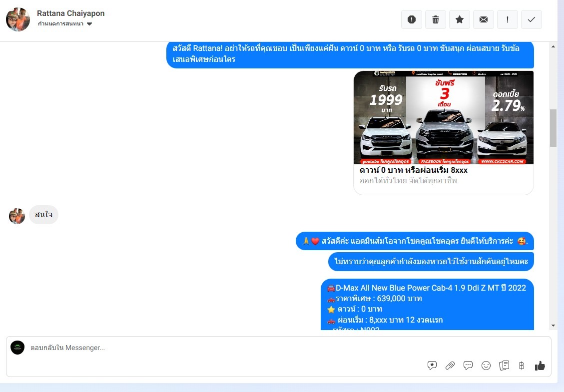
Task: Send a thumbs-up like
Action: (x=540, y=366)
